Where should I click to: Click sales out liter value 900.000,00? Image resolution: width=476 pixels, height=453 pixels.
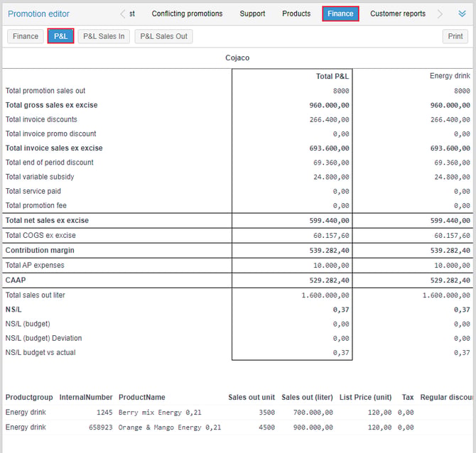(313, 427)
